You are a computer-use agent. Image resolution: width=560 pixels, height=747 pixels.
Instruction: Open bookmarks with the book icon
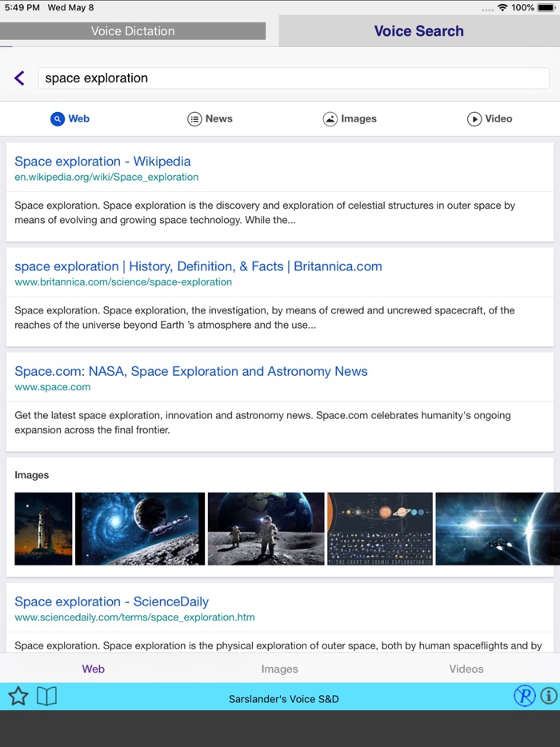(46, 697)
